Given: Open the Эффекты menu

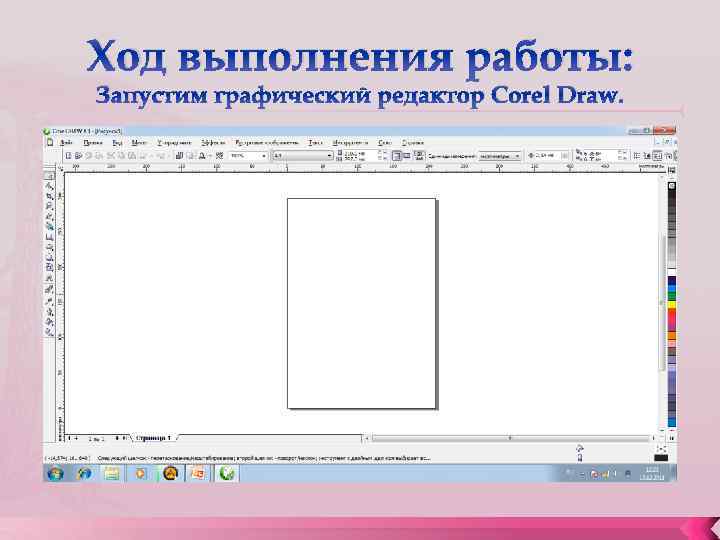Looking at the screenshot, I should pyautogui.click(x=214, y=142).
